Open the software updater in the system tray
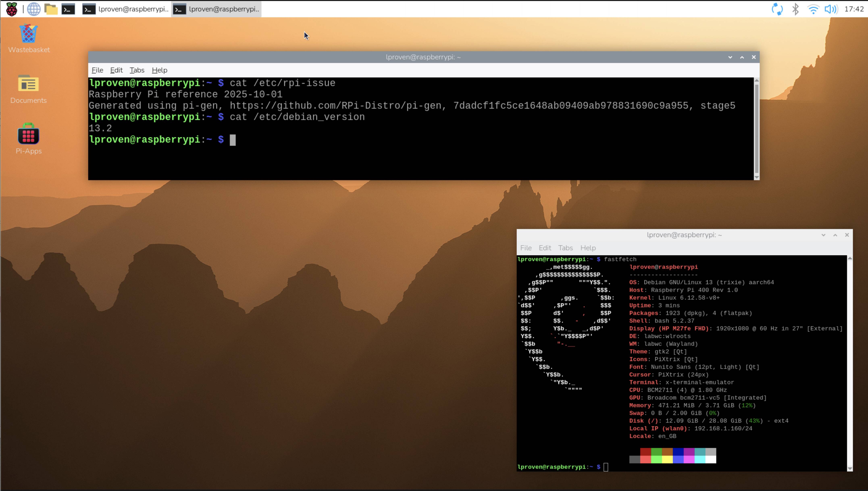868x491 pixels. (x=778, y=9)
